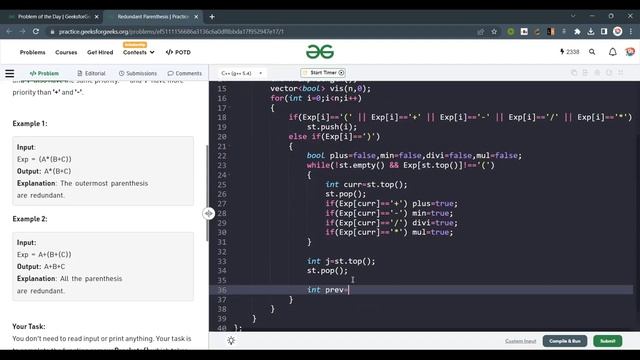Viewport: 640px width, 360px height.
Task: Open a new browser tab
Action: pos(212,17)
